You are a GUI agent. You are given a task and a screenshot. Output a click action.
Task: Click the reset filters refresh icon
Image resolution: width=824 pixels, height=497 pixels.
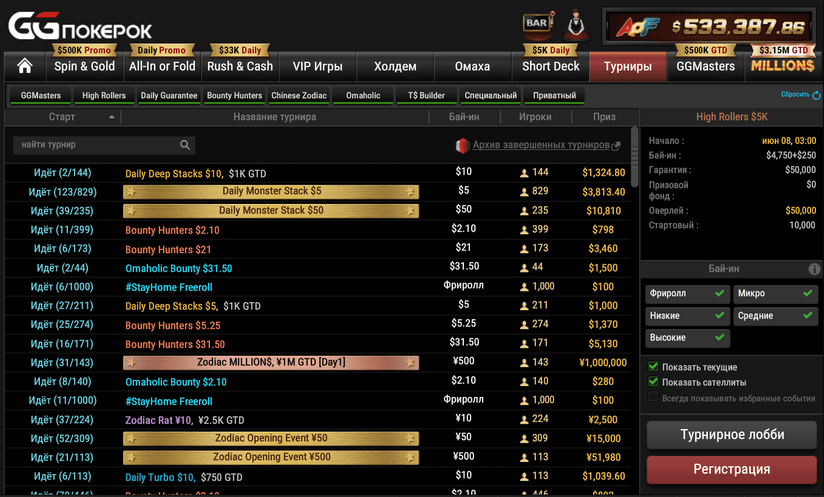tap(816, 95)
